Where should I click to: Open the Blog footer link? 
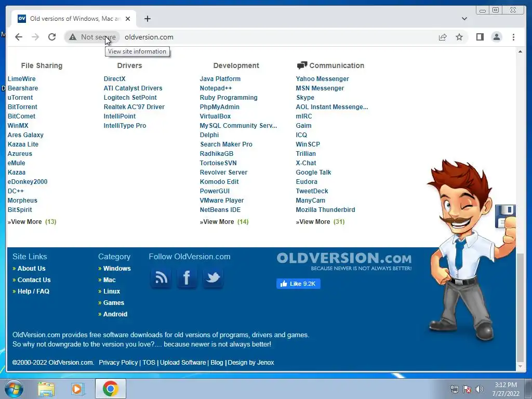(217, 362)
